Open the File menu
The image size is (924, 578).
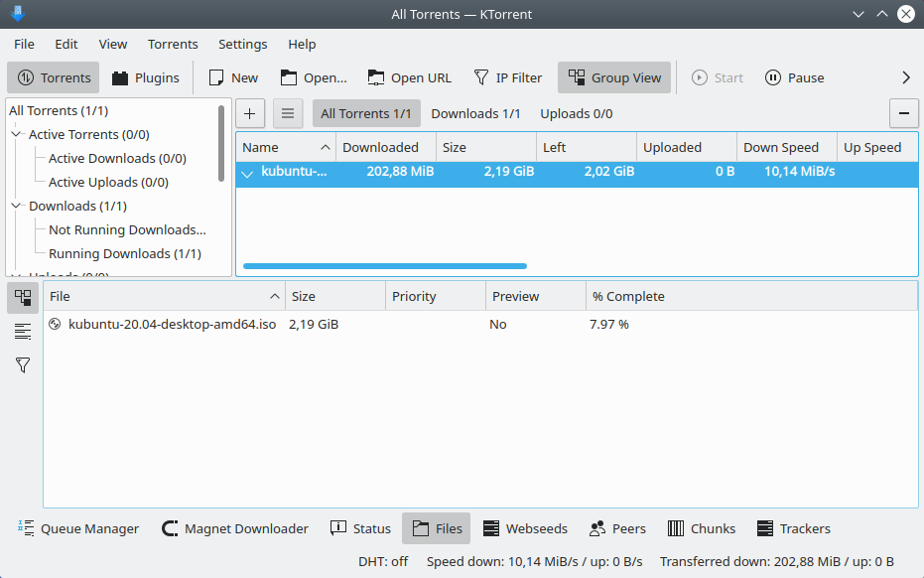[24, 45]
